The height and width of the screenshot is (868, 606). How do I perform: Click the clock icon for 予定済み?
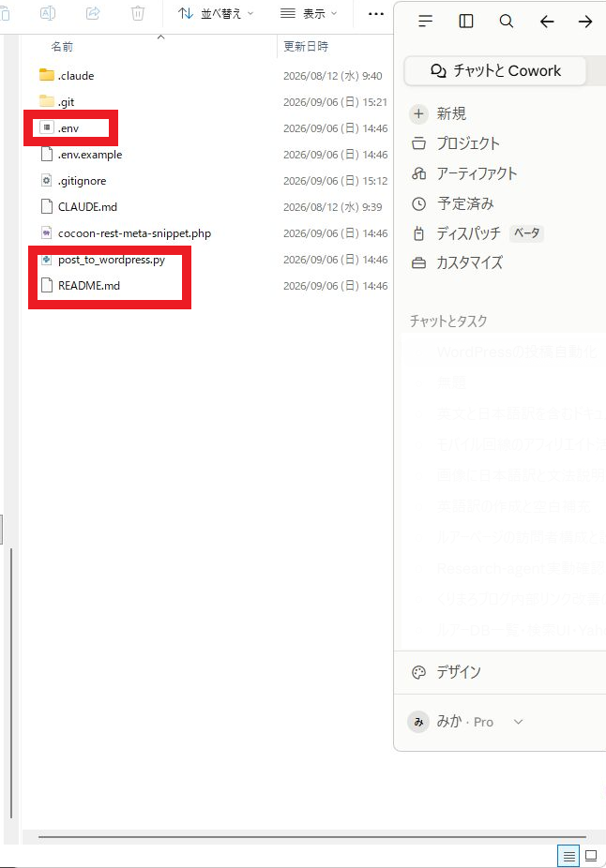pyautogui.click(x=418, y=203)
